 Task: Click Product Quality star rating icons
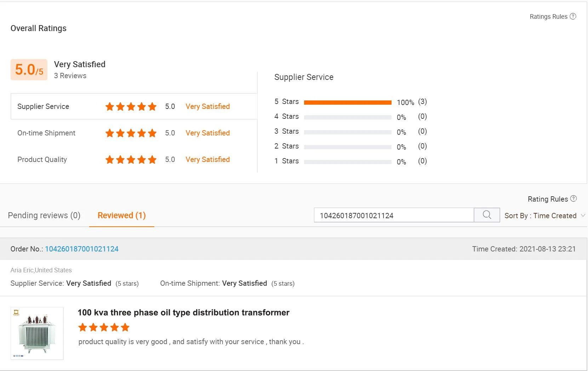click(131, 160)
